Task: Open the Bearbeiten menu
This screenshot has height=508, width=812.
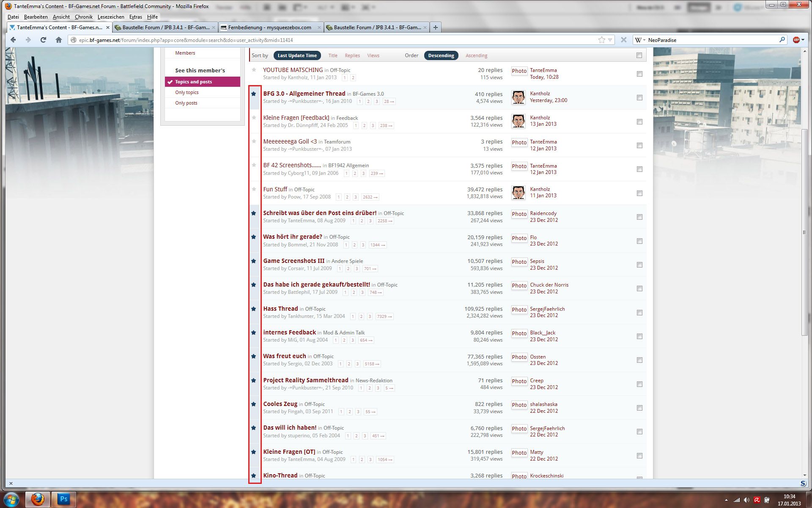Action: pos(36,17)
